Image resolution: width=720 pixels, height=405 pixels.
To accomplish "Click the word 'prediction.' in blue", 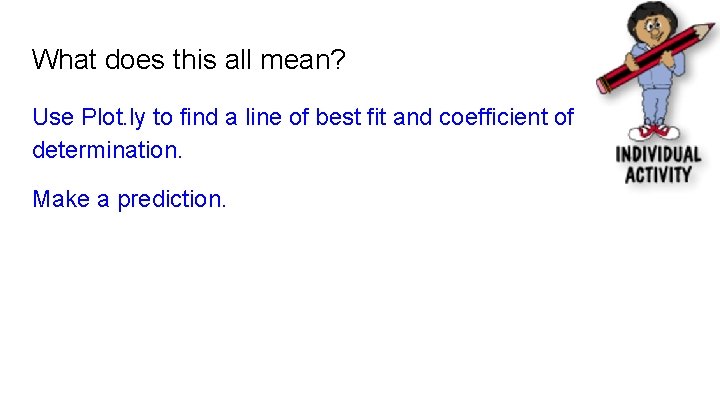I will 172,200.
